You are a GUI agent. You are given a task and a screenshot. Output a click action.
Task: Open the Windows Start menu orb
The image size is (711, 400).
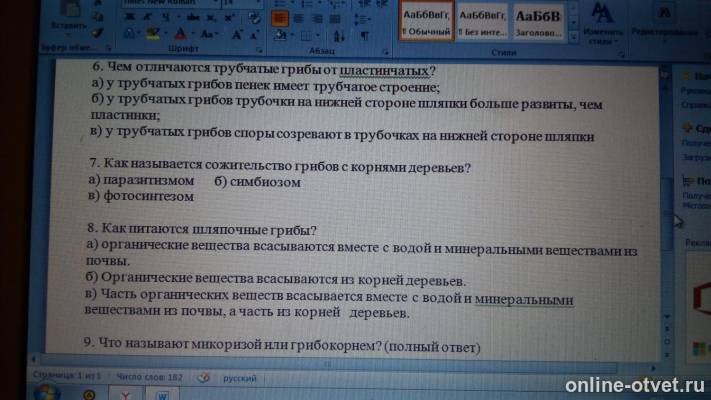(47, 393)
